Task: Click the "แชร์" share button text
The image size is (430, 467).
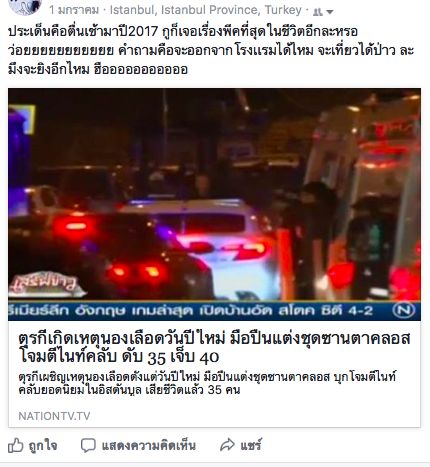Action: 251,445
